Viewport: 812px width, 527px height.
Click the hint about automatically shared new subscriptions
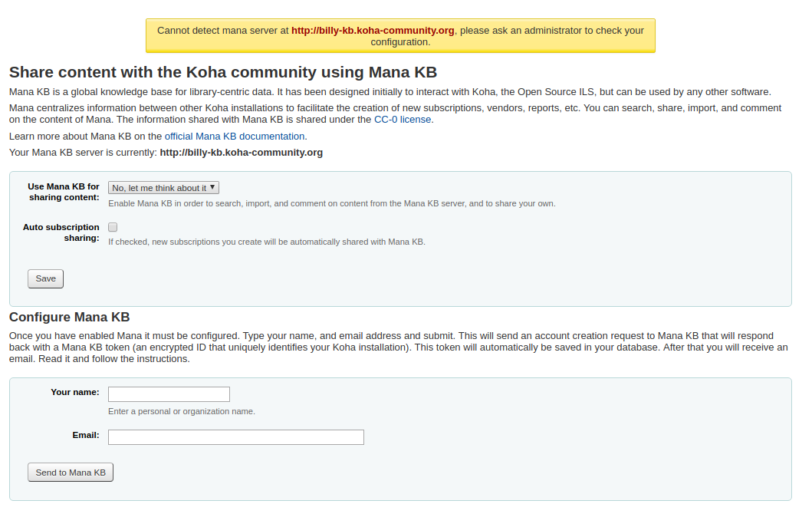[266, 242]
